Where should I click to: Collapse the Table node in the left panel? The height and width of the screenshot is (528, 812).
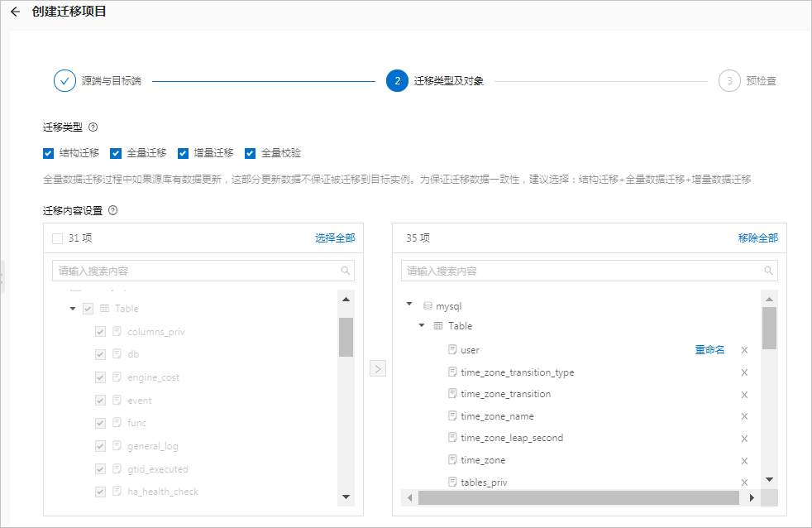[x=73, y=307]
